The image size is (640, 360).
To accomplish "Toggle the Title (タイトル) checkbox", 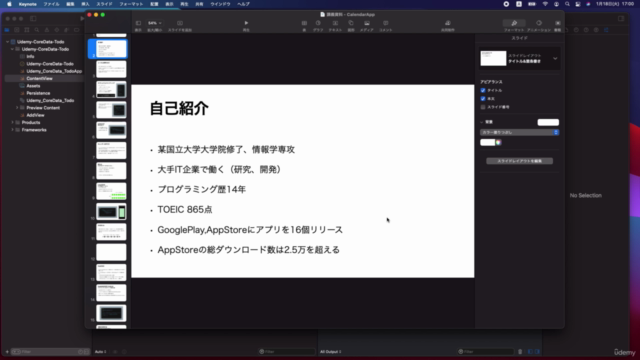I will click(x=483, y=90).
